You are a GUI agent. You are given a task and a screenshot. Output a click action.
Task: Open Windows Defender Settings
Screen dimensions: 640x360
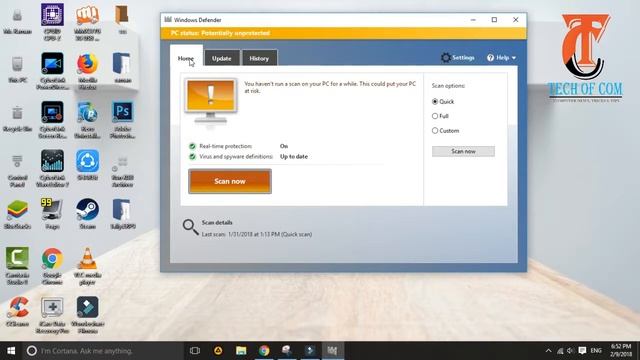[x=458, y=58]
